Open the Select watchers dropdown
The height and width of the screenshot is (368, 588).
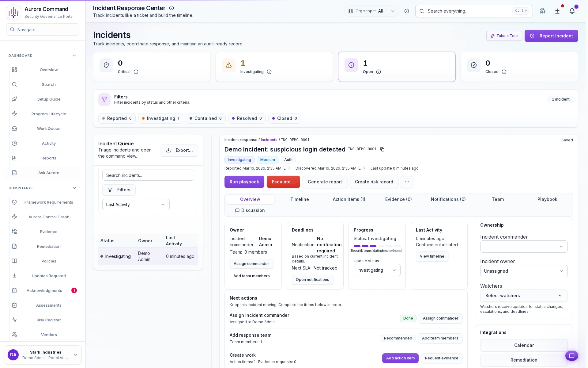(x=524, y=296)
